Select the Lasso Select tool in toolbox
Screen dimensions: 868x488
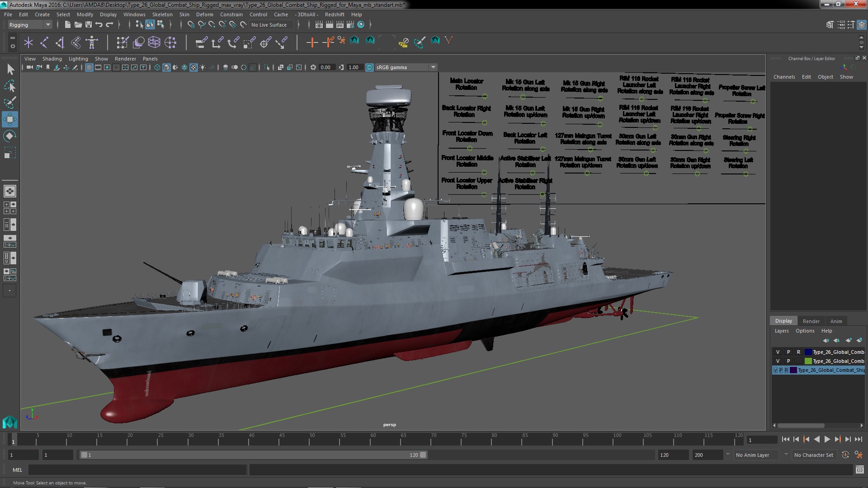(10, 86)
